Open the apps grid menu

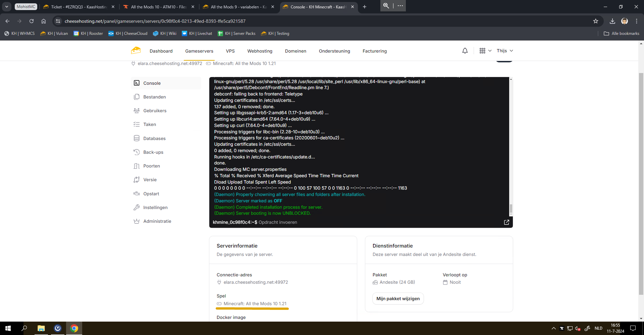click(485, 51)
